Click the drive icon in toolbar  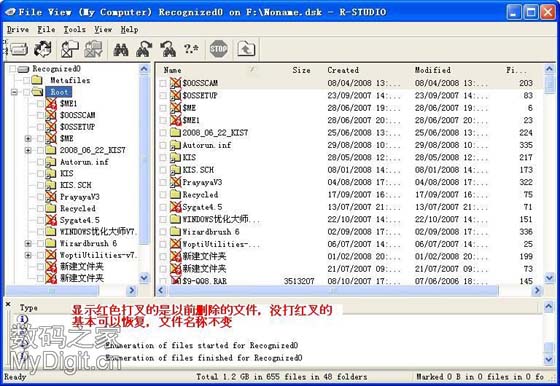19,49
